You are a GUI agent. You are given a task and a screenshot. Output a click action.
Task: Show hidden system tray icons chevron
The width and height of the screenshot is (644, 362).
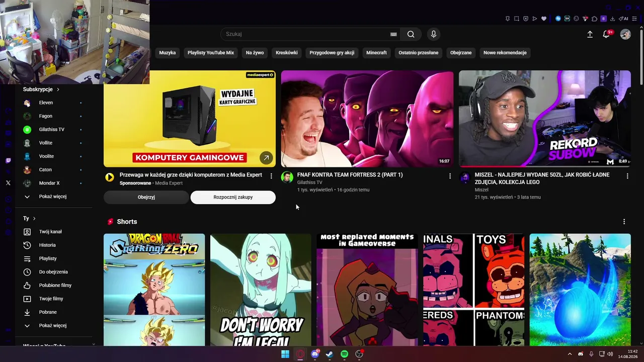coord(570,354)
